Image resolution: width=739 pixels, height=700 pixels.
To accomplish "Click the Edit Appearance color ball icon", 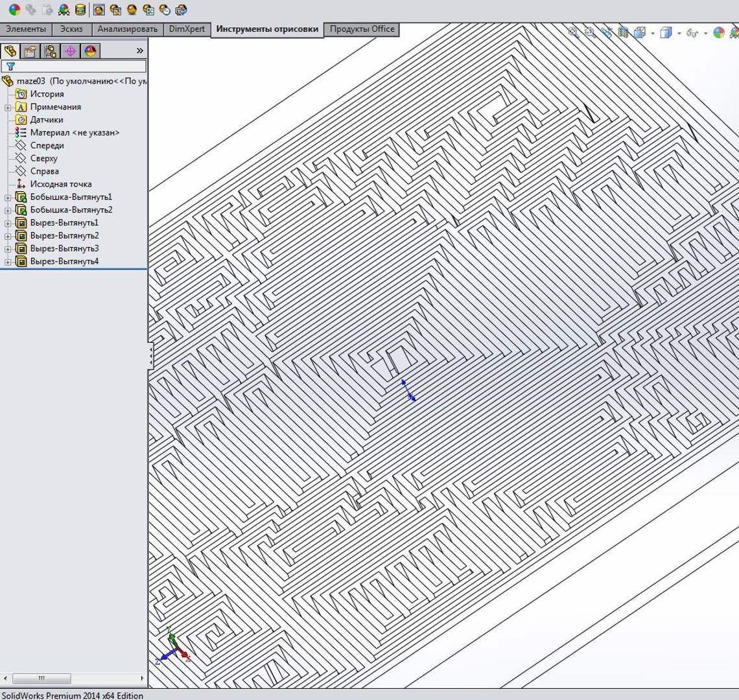I will 15,9.
